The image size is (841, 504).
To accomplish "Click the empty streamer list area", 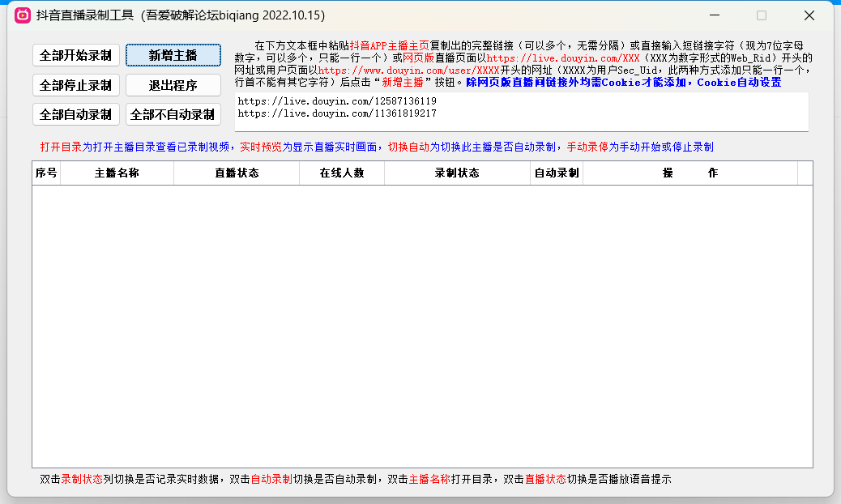I will pos(421,324).
